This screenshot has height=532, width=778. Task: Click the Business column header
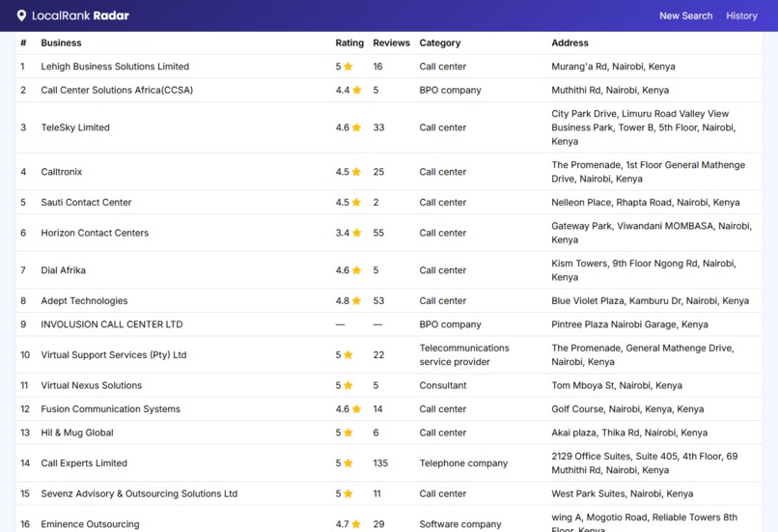[x=61, y=42]
